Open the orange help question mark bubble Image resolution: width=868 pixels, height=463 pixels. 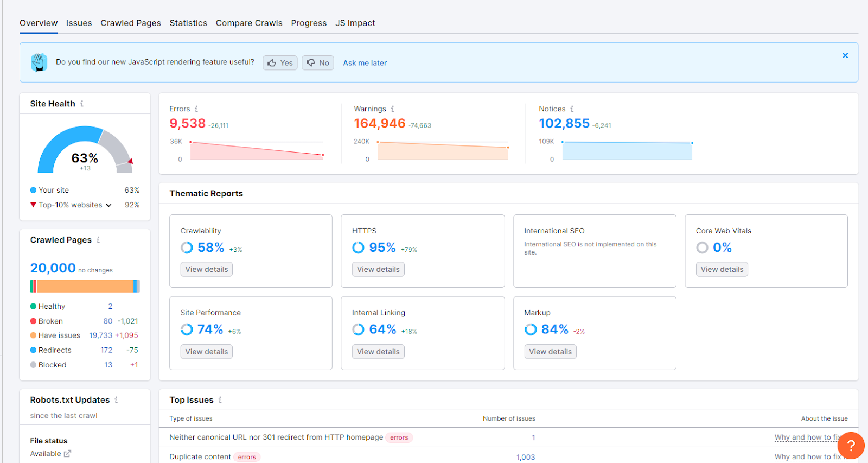pyautogui.click(x=851, y=446)
